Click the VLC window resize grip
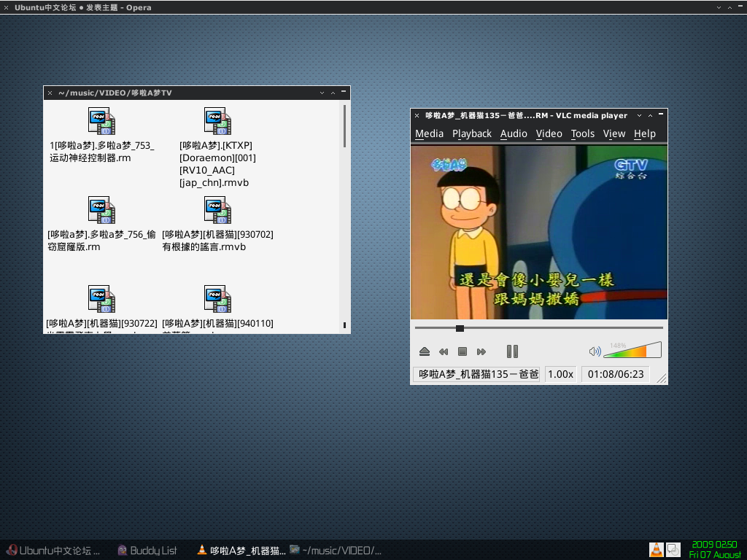This screenshot has width=747, height=560. [662, 378]
